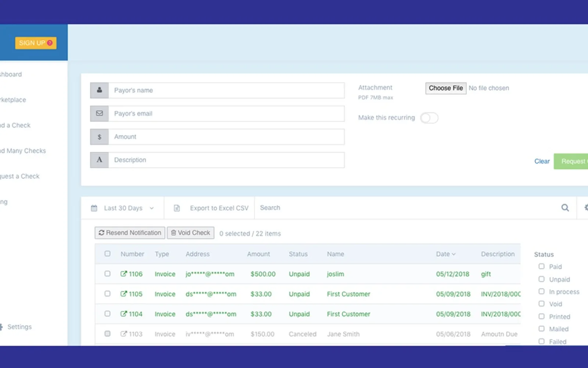Select checkbox for row 1106
The image size is (588, 368).
tap(107, 274)
